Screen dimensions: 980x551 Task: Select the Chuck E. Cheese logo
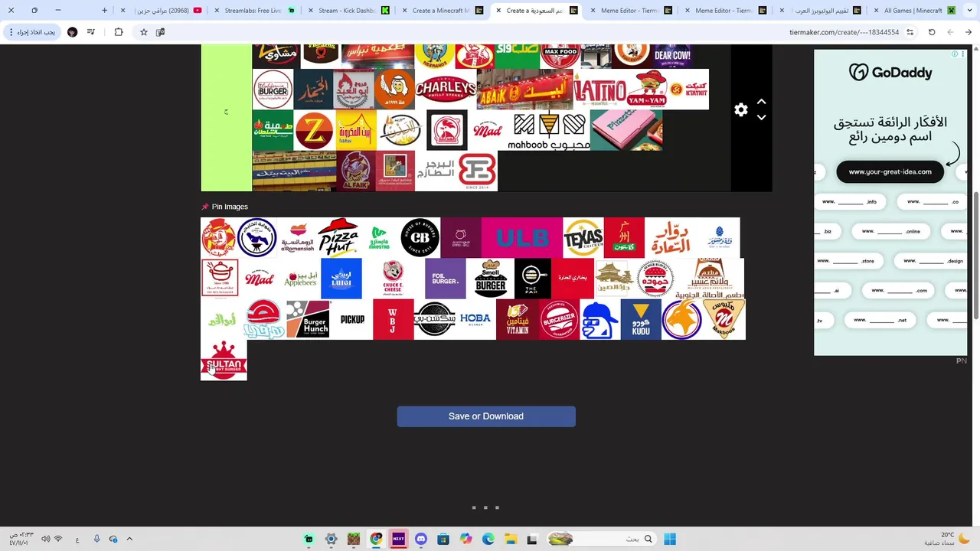[393, 279]
